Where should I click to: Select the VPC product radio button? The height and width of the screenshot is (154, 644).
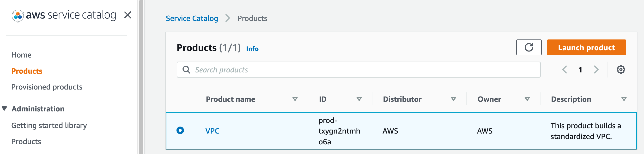coord(180,130)
